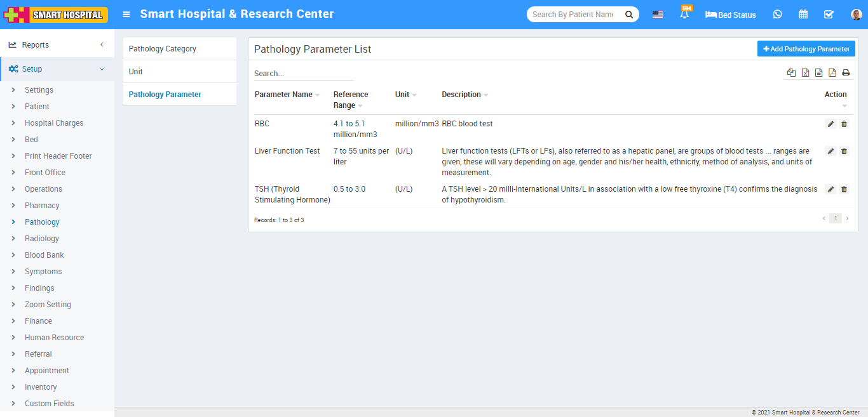Copy the parameter table data

(x=791, y=73)
